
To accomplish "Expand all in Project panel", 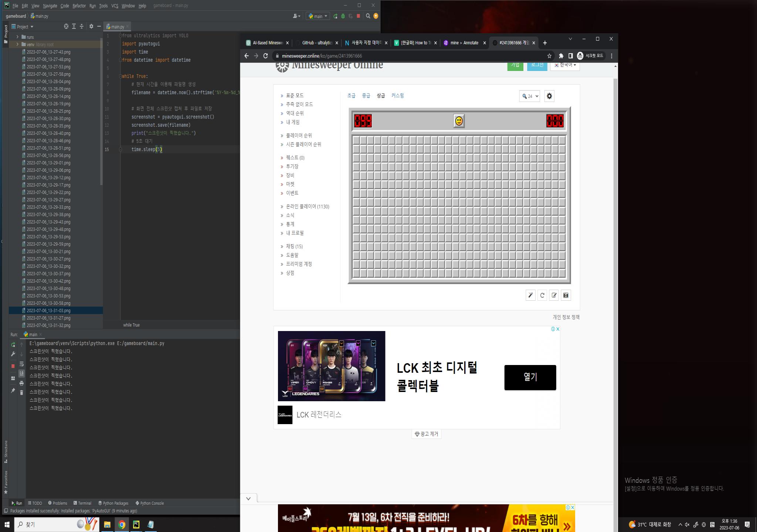I will pos(74,26).
